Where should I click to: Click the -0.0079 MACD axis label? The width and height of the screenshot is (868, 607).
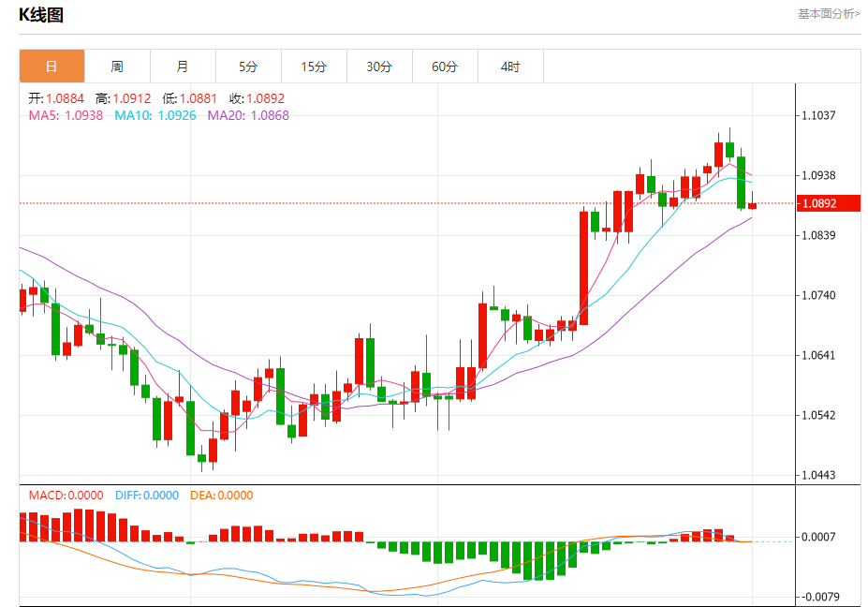coord(818,597)
